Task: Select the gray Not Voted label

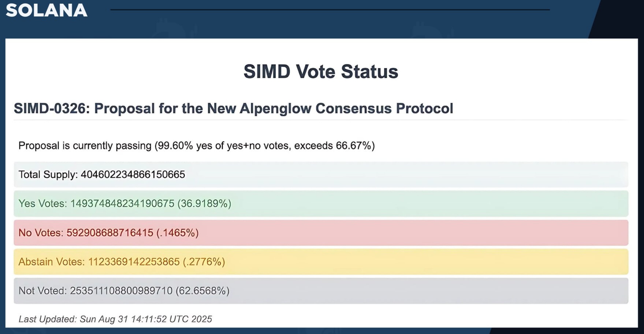Action: [42, 291]
